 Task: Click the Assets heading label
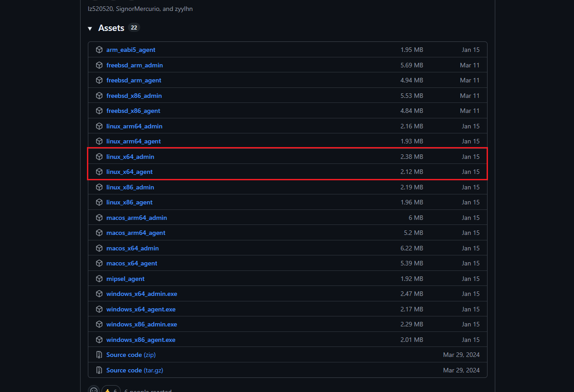111,28
